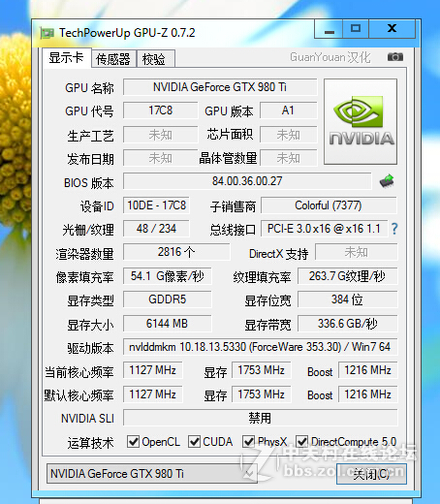The width and height of the screenshot is (440, 504).
Task: Click the DirectX support value 未知
Action: tap(357, 252)
